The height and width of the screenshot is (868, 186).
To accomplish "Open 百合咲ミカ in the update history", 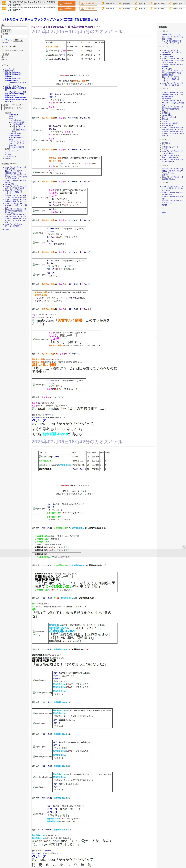I will 166,143.
